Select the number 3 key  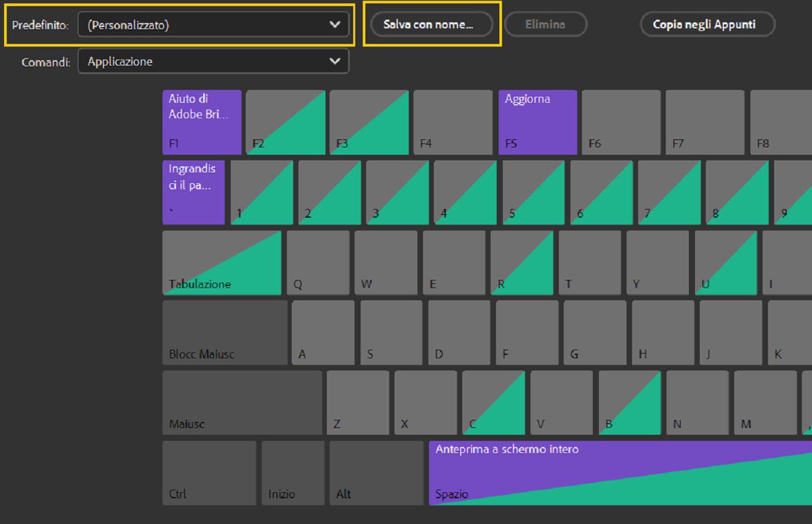tap(397, 193)
